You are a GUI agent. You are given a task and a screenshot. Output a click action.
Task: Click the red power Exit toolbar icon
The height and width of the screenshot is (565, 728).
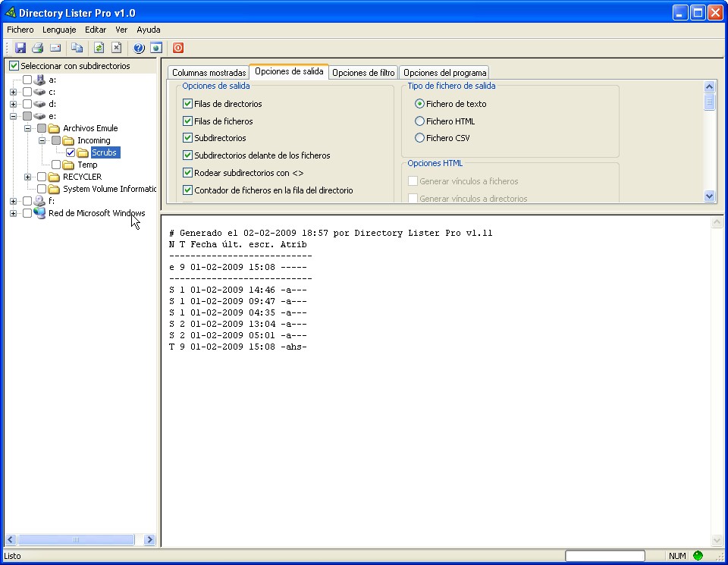177,48
